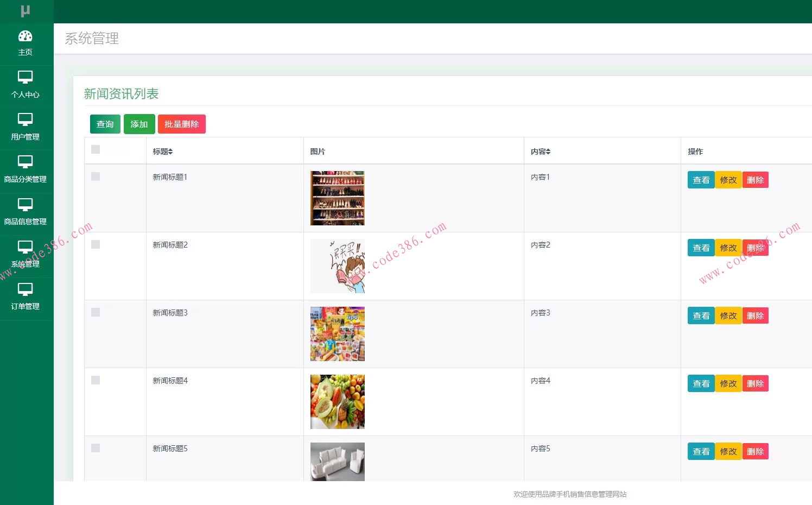Viewport: 812px width, 505px height.
Task: Toggle the select-all checkbox in table header
Action: (x=96, y=149)
